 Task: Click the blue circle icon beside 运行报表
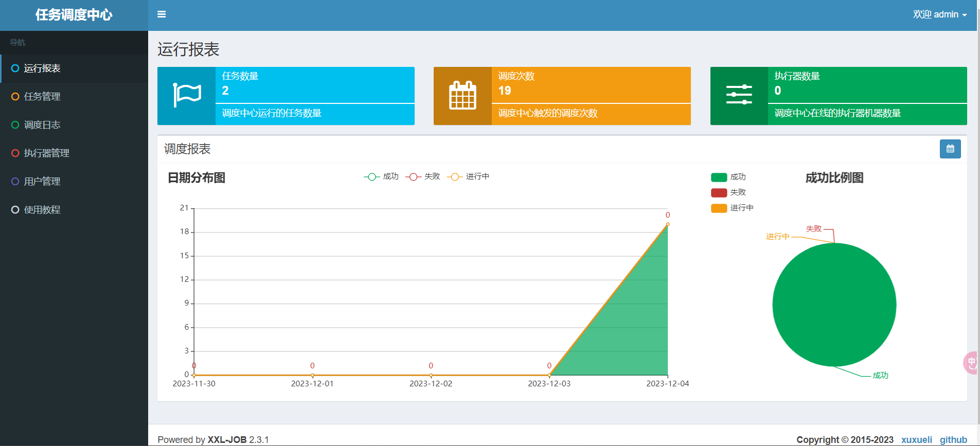click(15, 68)
